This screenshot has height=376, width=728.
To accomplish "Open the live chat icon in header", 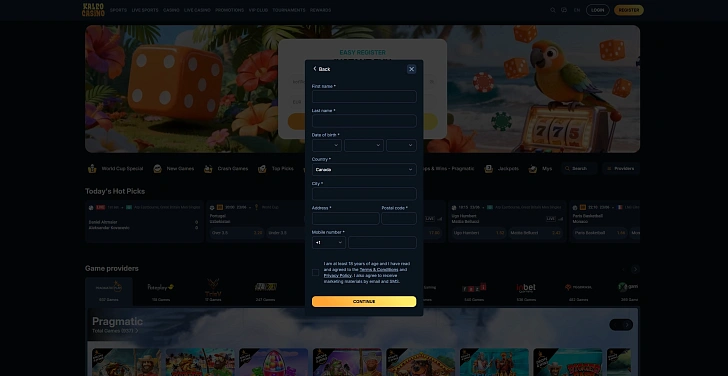I will pos(564,10).
